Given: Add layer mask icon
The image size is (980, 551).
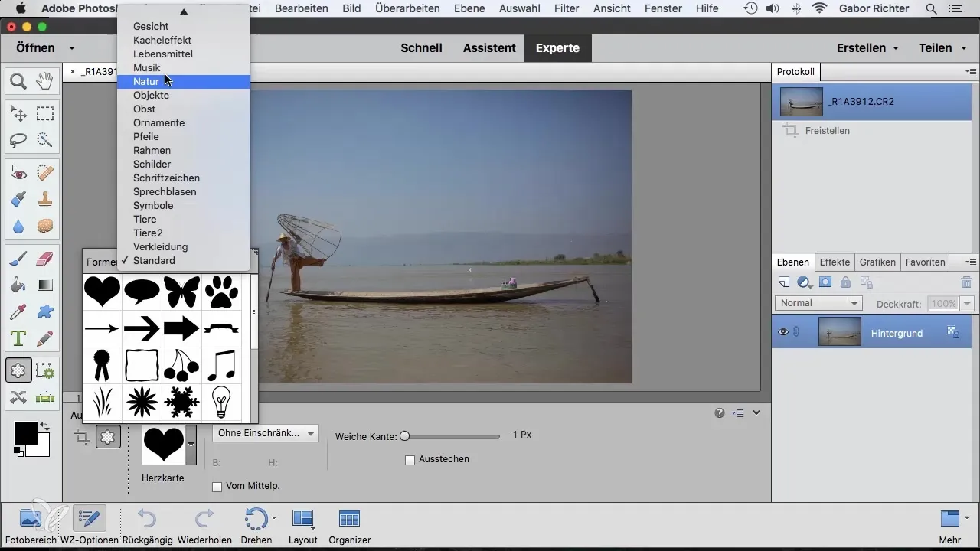Looking at the screenshot, I should click(x=825, y=282).
